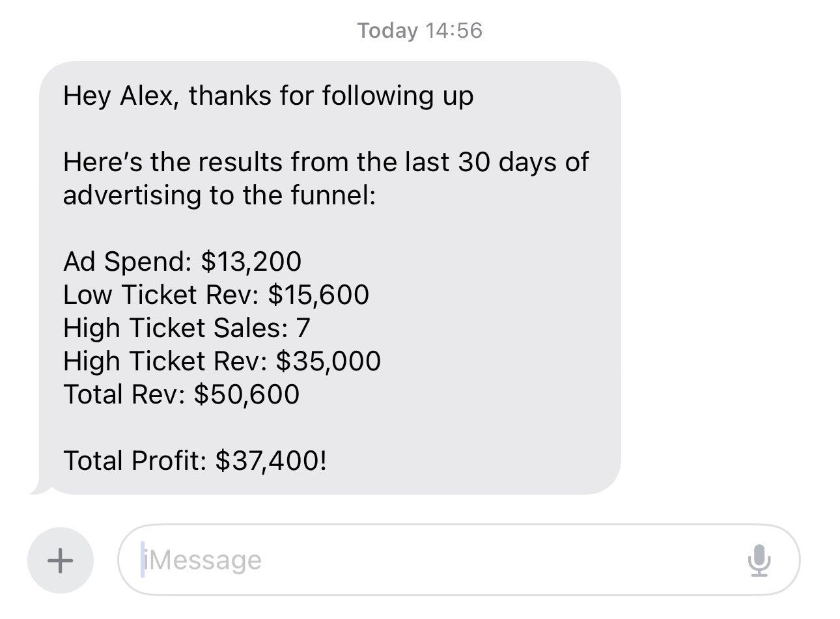
Task: Click the $50,600 amount
Action: (247, 394)
